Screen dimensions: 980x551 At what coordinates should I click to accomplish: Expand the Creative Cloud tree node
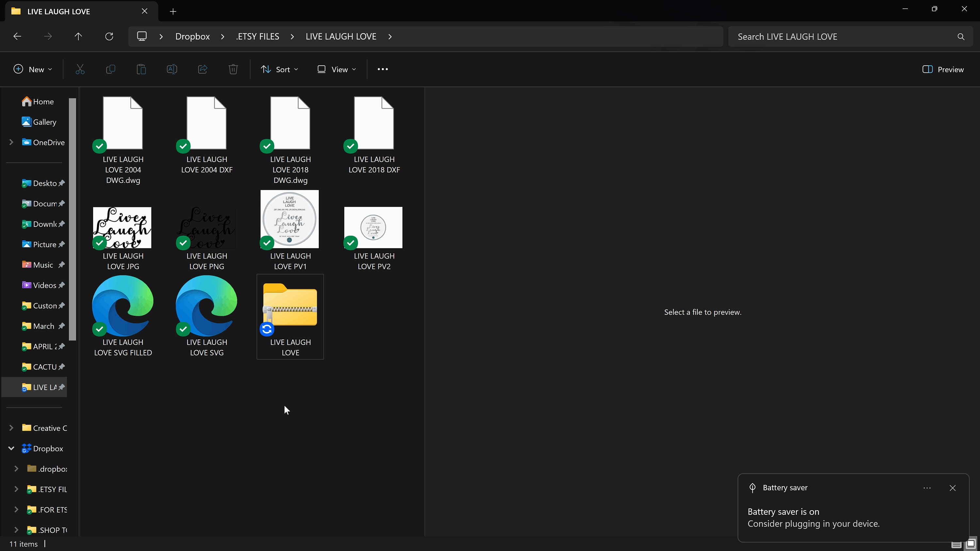[x=11, y=428]
